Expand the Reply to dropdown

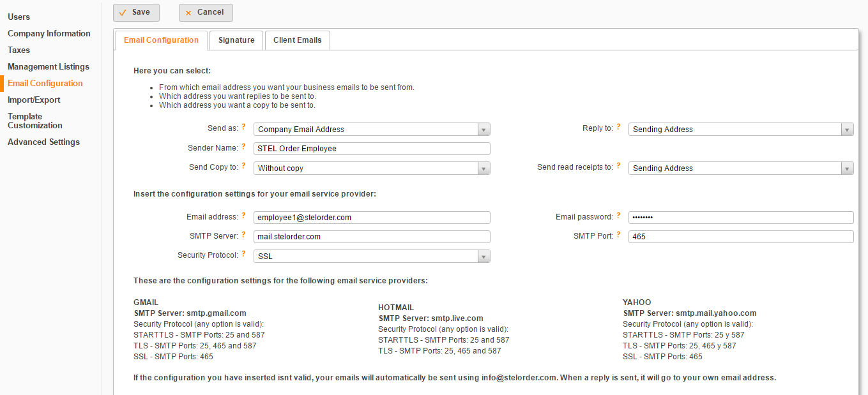[x=741, y=130]
